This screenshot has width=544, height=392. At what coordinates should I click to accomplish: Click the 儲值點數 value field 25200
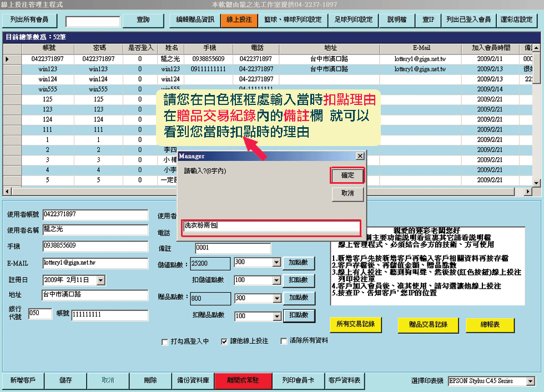[x=210, y=264]
